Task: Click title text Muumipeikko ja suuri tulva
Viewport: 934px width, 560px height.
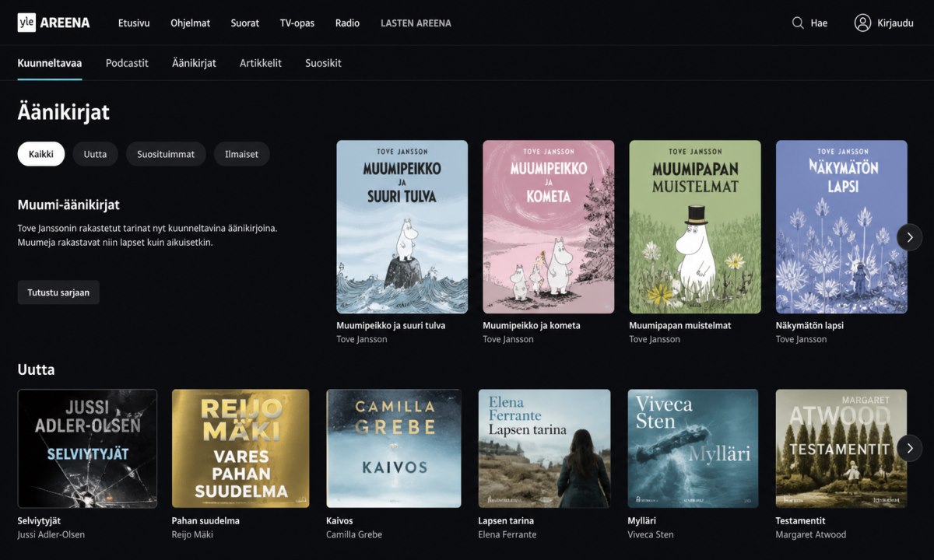Action: coord(391,325)
